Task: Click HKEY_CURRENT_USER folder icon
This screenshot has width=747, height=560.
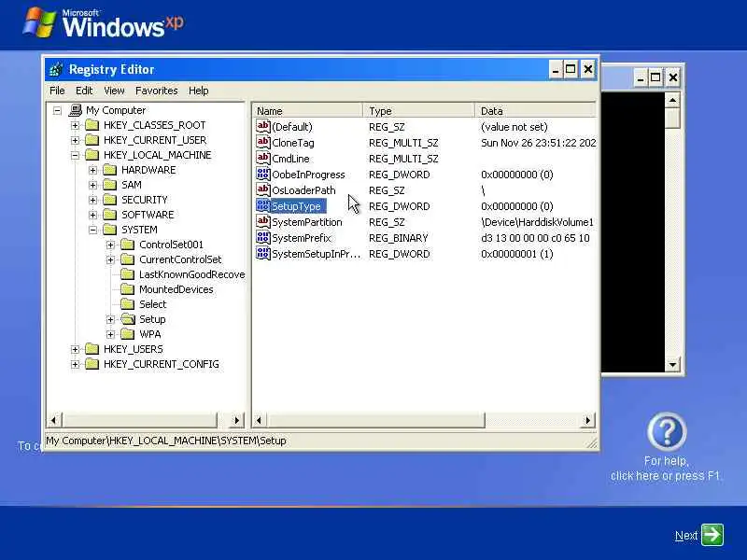Action: tap(92, 140)
